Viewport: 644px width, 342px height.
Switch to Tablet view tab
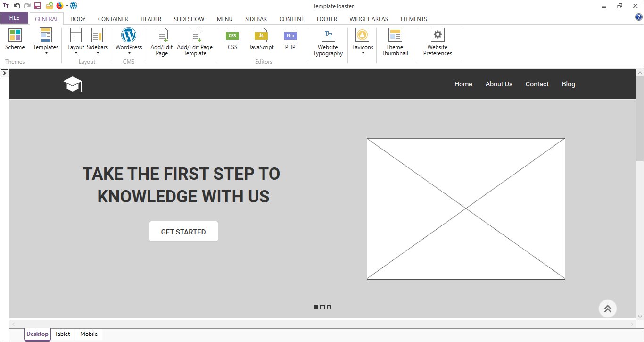62,334
